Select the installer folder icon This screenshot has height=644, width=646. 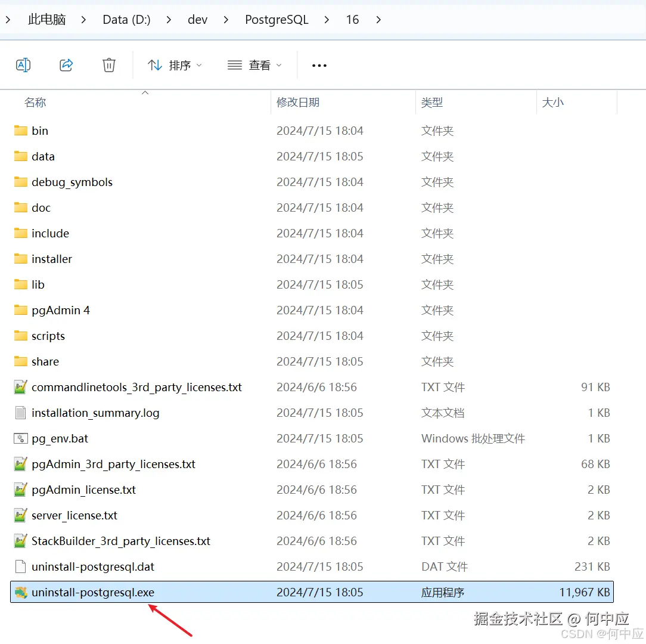point(21,259)
